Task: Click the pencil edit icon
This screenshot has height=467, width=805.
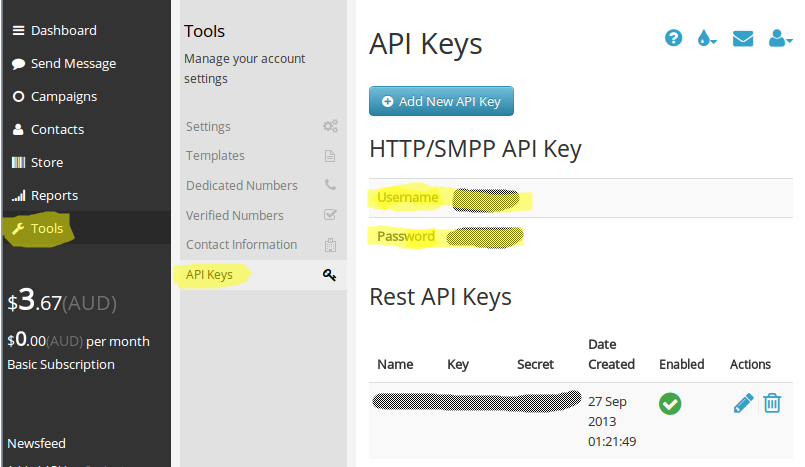Action: (743, 403)
